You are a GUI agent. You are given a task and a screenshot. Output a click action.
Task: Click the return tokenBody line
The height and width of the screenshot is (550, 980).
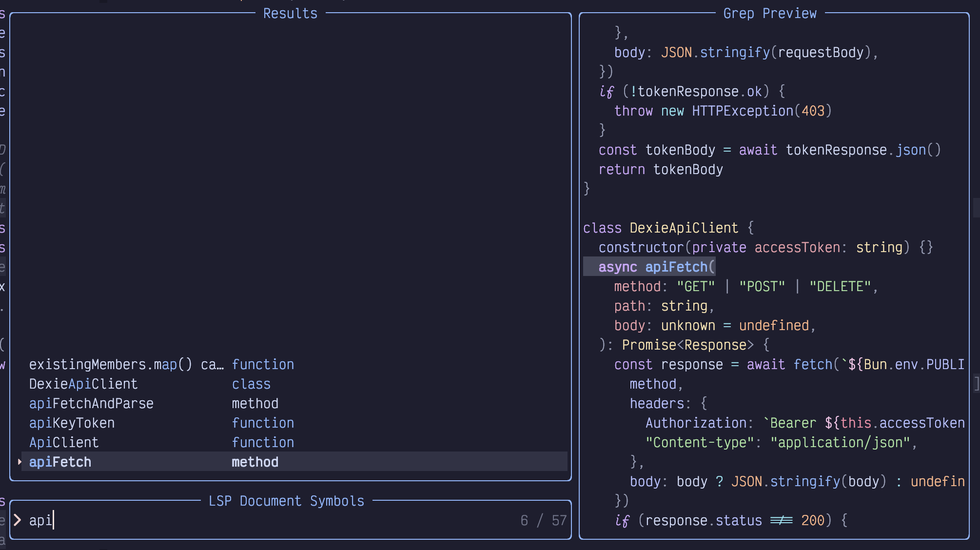coord(661,169)
